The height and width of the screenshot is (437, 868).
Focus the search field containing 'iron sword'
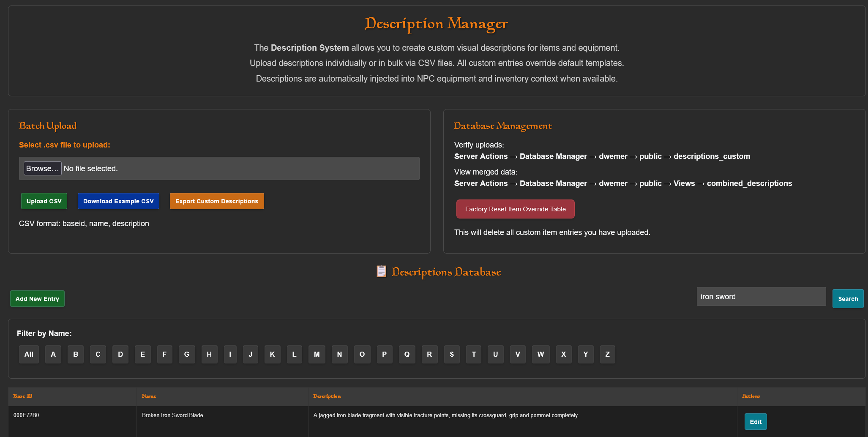click(761, 297)
